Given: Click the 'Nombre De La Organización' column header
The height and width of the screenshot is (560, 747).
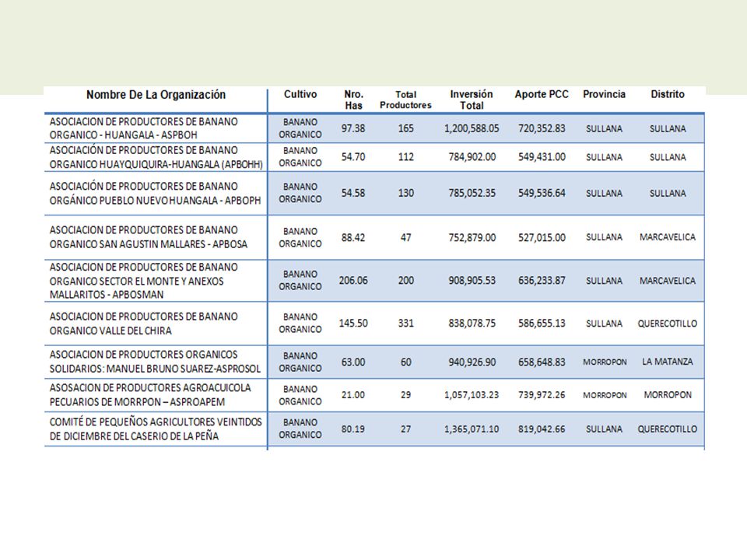Looking at the screenshot, I should tap(156, 95).
